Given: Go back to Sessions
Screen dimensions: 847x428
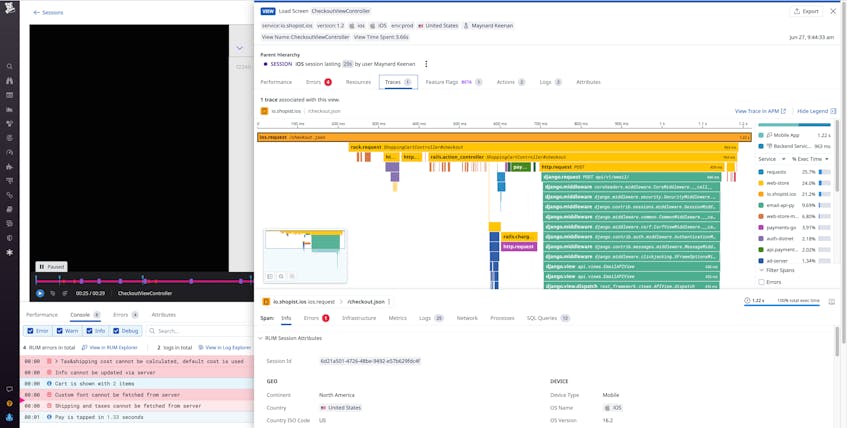Looking at the screenshot, I should pos(48,12).
